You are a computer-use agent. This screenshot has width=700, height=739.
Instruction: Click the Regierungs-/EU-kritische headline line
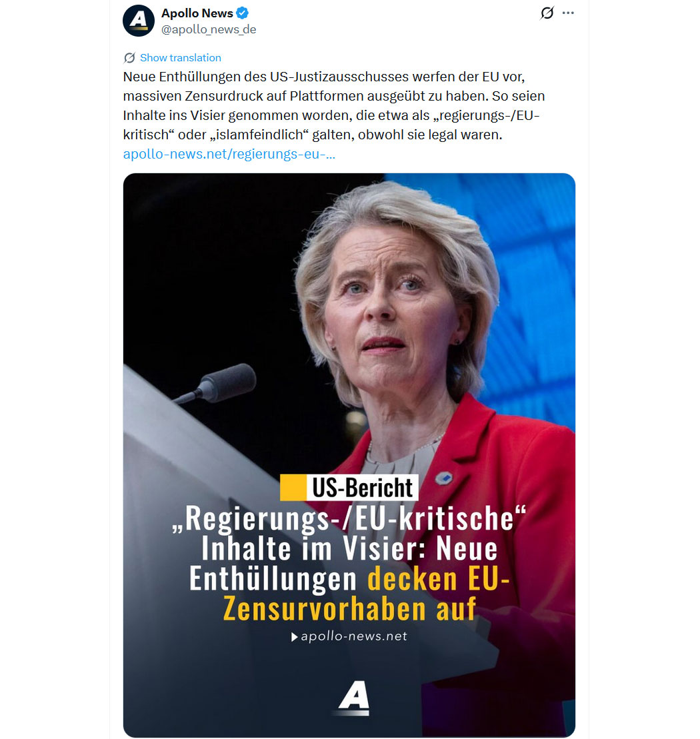point(349,518)
